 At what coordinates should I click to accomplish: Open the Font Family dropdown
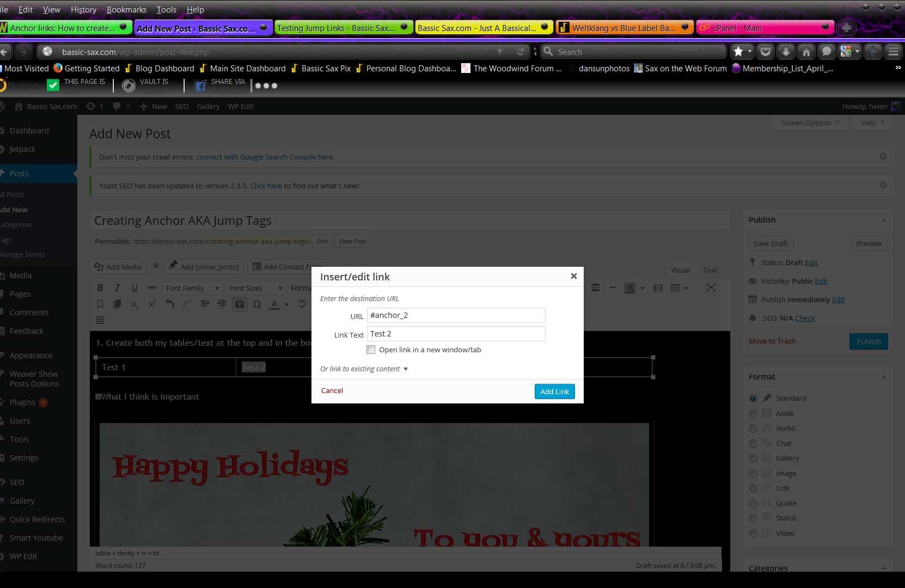click(x=192, y=288)
